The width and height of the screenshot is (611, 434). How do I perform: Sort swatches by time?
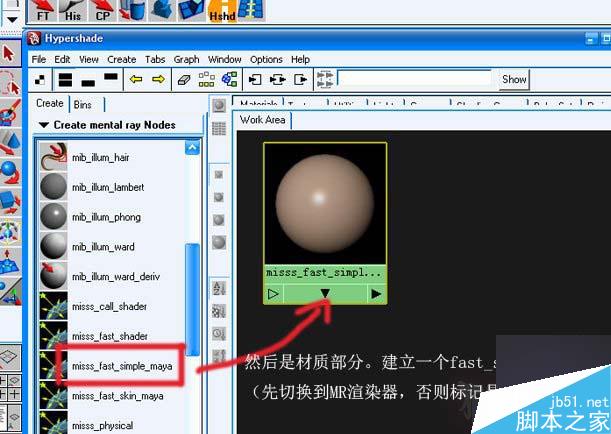pos(218,333)
